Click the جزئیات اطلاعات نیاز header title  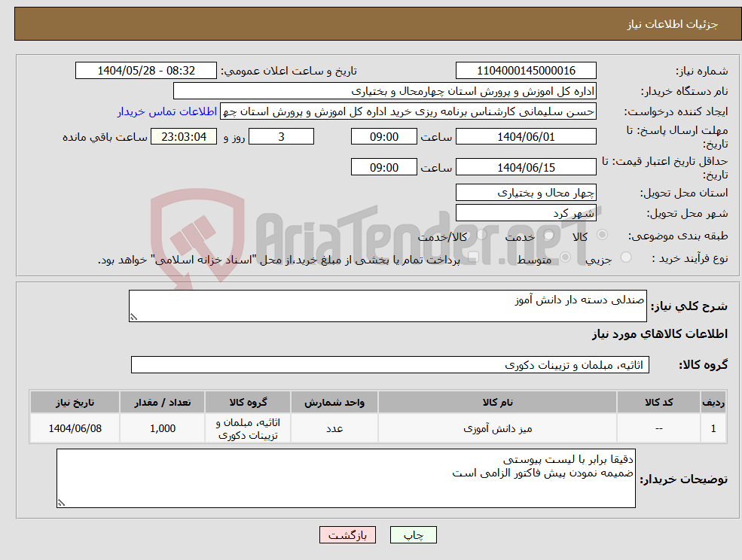tap(673, 24)
